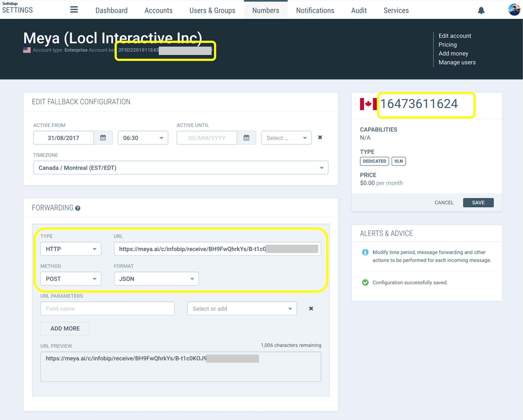The width and height of the screenshot is (523, 420).
Task: Go to the Audit tab
Action: (359, 10)
